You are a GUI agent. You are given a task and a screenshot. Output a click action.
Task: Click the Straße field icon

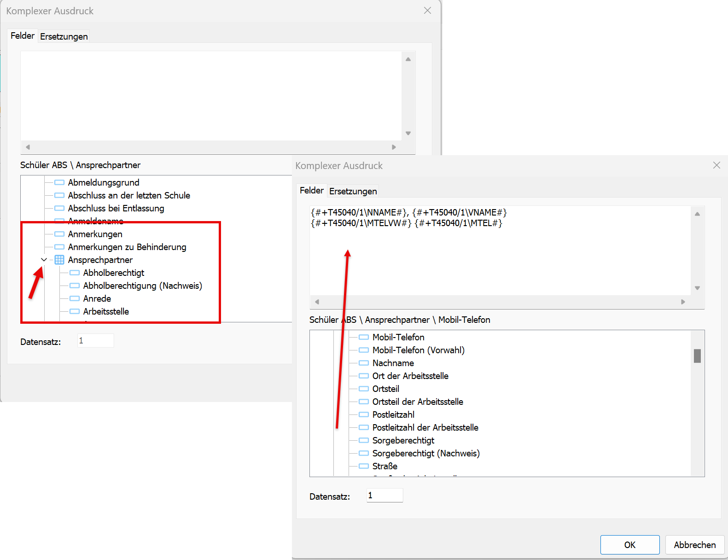tap(364, 466)
